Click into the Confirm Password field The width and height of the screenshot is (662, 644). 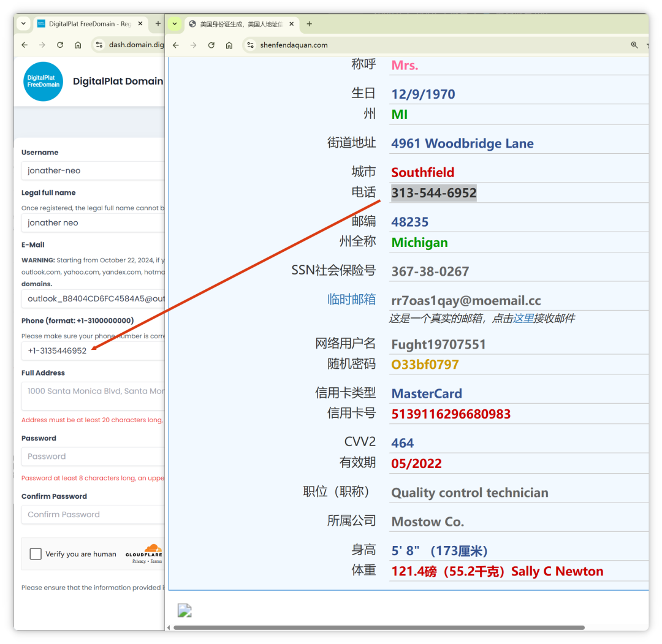(x=93, y=515)
